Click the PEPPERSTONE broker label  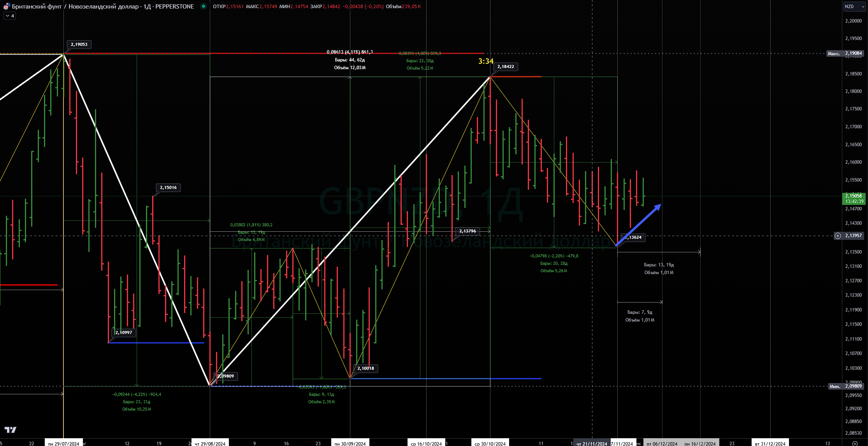(174, 6)
